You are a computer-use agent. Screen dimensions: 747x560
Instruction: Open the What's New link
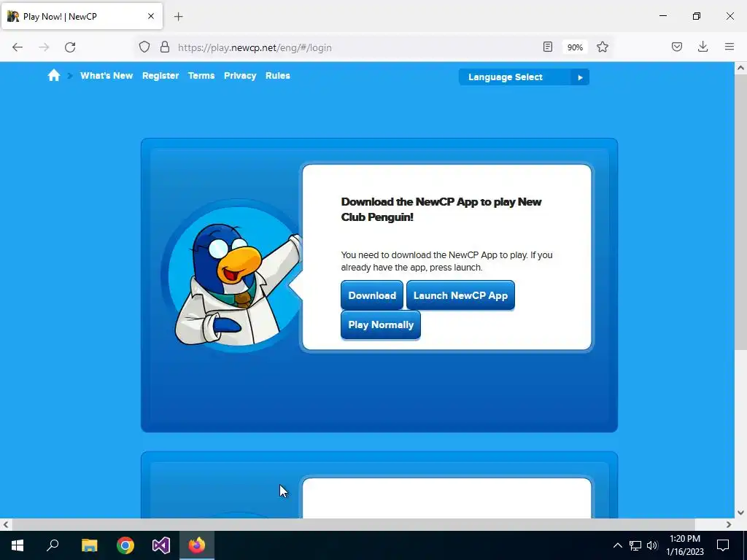tap(107, 76)
